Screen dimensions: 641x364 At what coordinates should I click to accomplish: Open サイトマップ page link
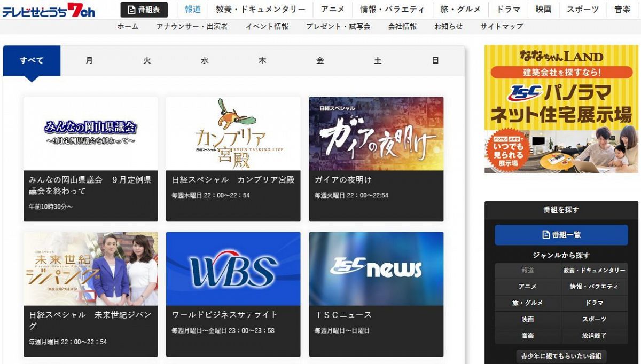pyautogui.click(x=502, y=27)
